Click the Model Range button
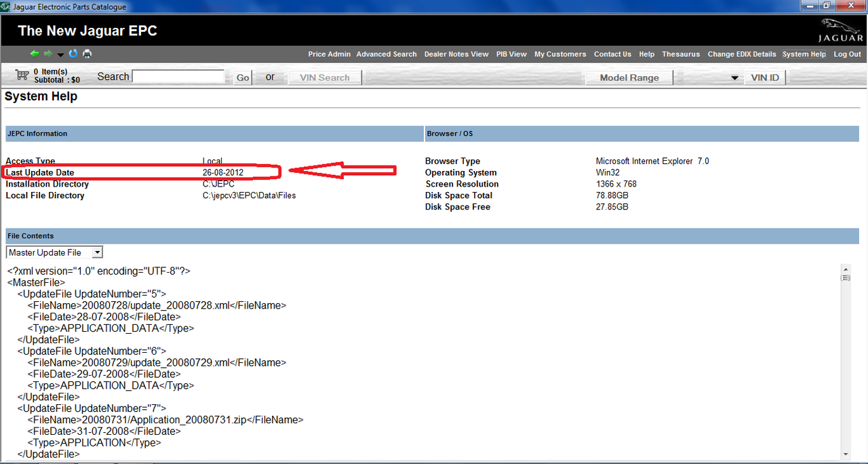Screen dimensions: 868x464 coord(629,77)
